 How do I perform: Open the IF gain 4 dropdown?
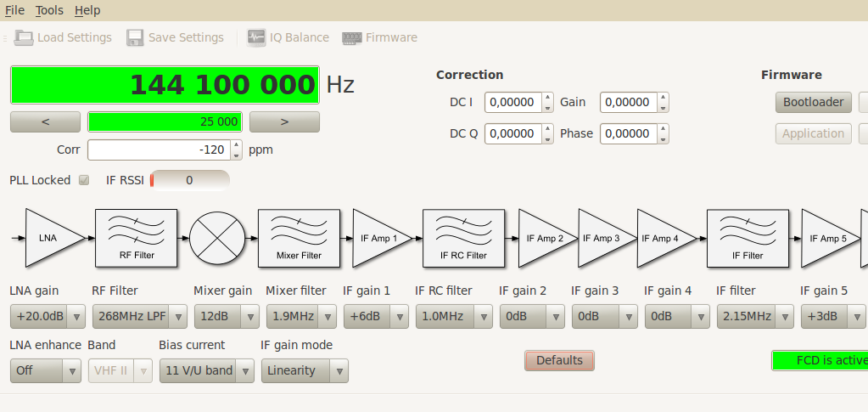tap(677, 317)
